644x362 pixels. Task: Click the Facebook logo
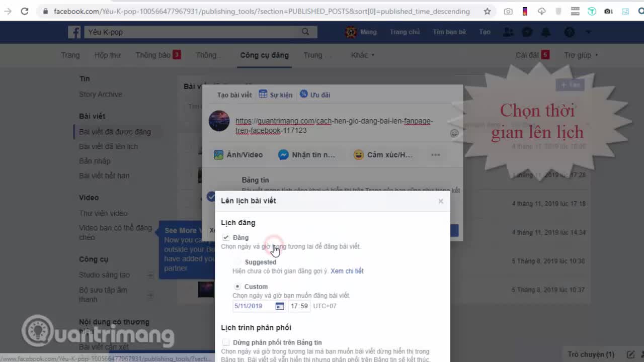click(x=74, y=32)
